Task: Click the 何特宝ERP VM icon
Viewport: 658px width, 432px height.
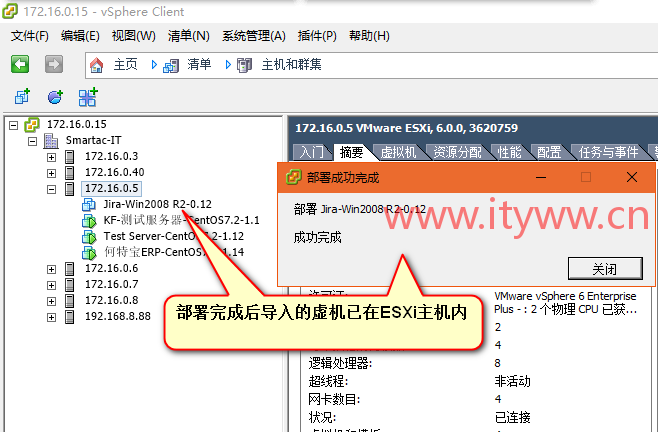Action: tap(89, 252)
